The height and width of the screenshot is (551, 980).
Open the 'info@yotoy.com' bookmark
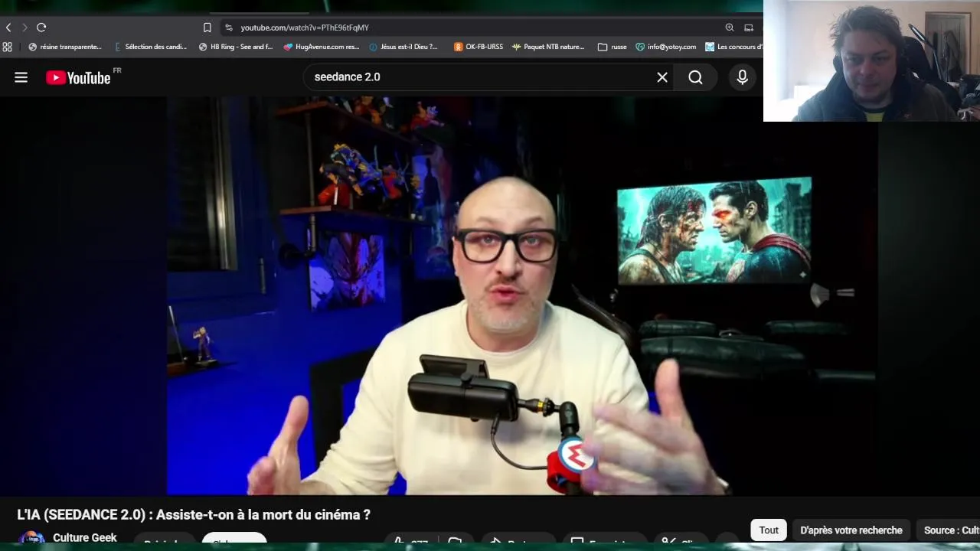[666, 47]
